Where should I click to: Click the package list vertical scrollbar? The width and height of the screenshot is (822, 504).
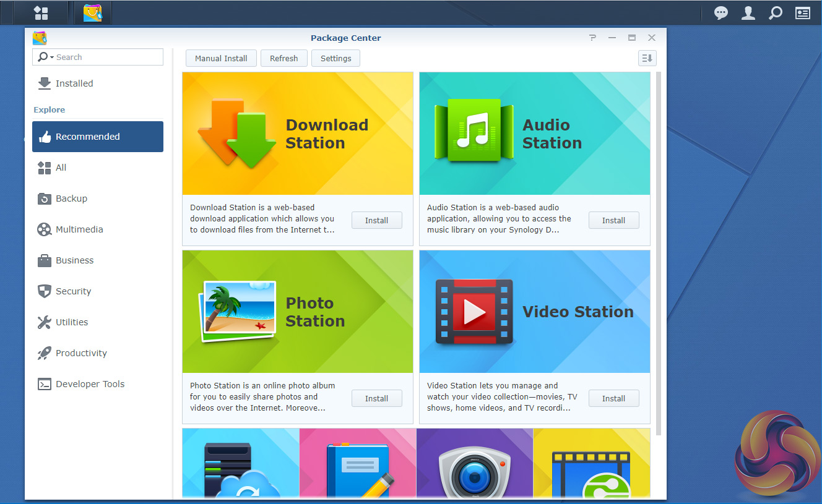click(x=658, y=247)
